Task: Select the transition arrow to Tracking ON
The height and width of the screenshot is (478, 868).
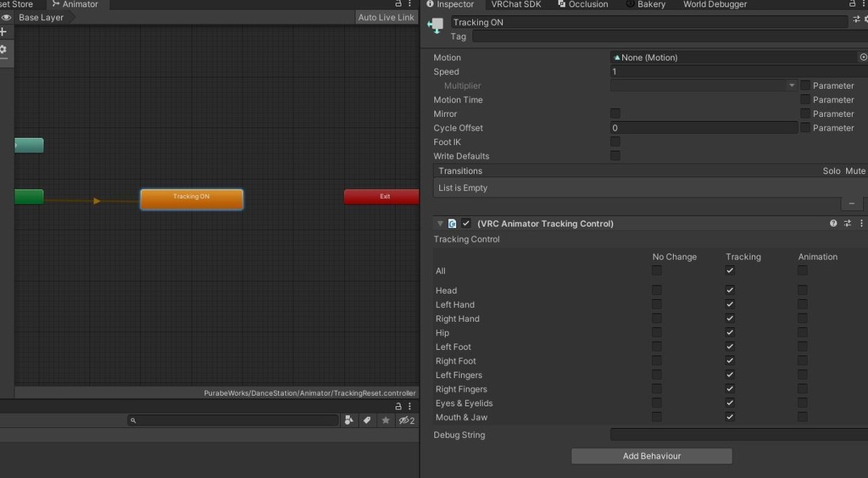Action: [x=97, y=201]
